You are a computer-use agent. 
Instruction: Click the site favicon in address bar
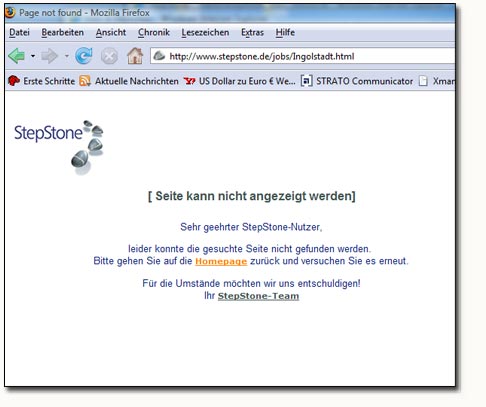pos(159,56)
